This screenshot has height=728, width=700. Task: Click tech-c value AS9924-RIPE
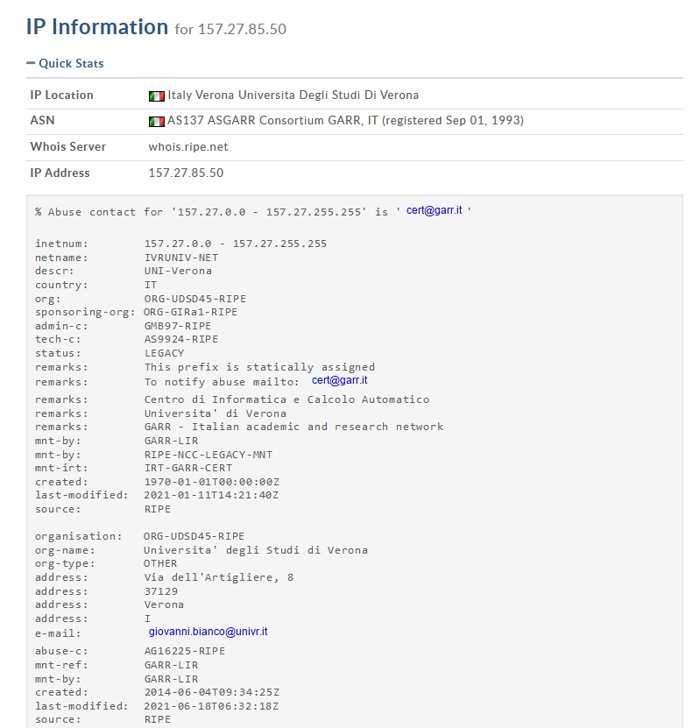point(181,339)
